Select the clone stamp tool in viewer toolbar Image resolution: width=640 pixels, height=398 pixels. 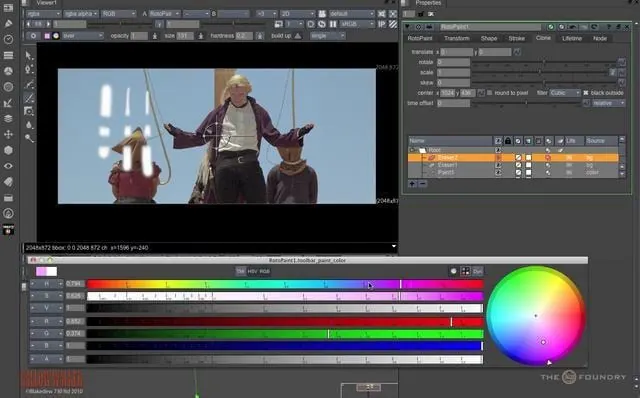pos(29,111)
